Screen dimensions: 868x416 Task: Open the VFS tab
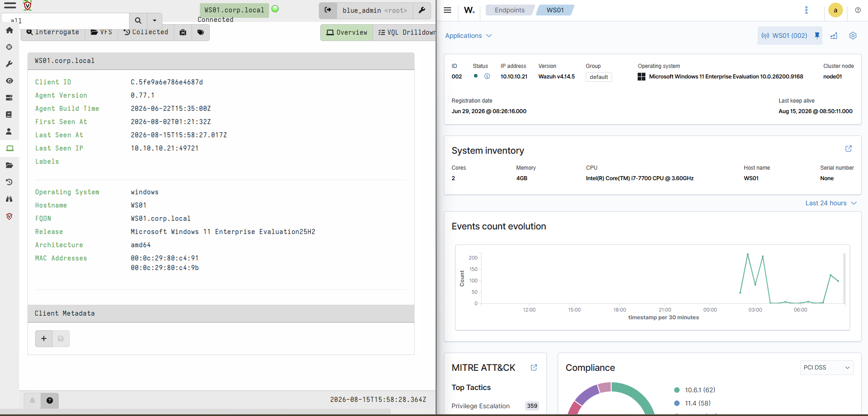[x=101, y=32]
